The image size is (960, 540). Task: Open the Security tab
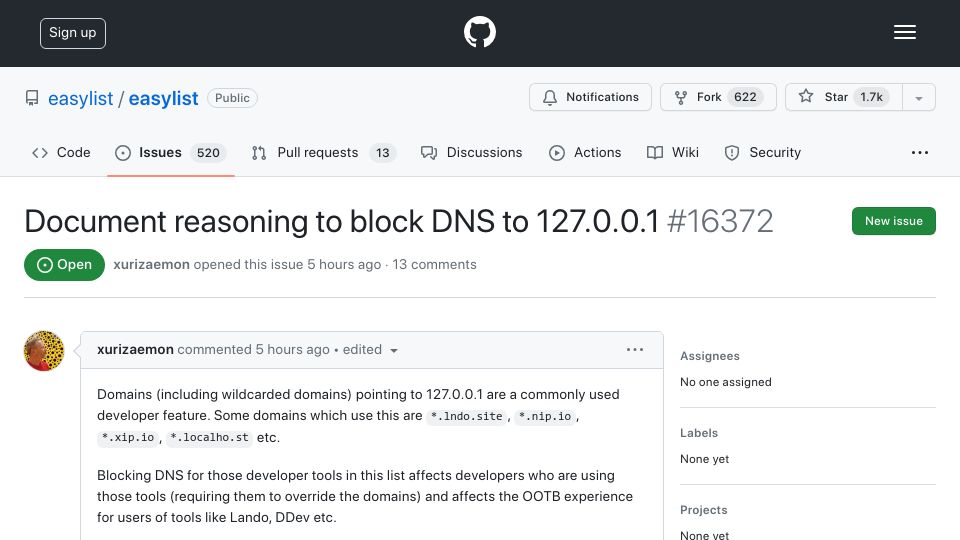point(762,152)
